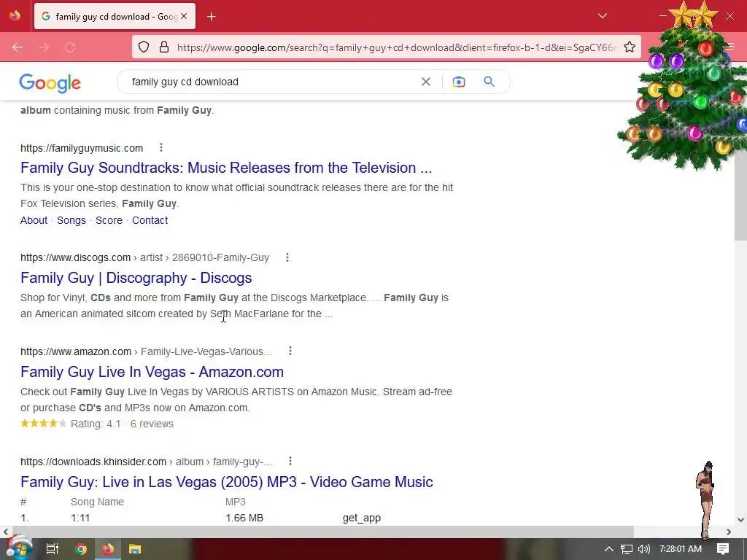The width and height of the screenshot is (747, 560).
Task: Open more options for familyguymusic.com result
Action: pos(161,147)
